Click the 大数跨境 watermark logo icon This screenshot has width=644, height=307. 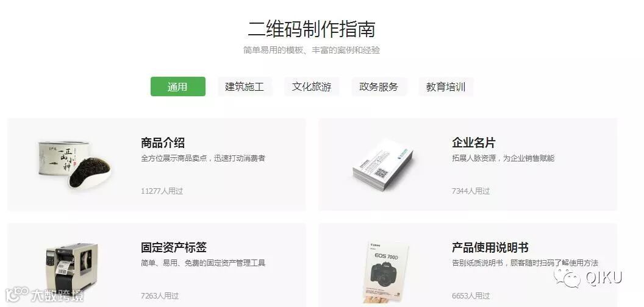point(16,294)
